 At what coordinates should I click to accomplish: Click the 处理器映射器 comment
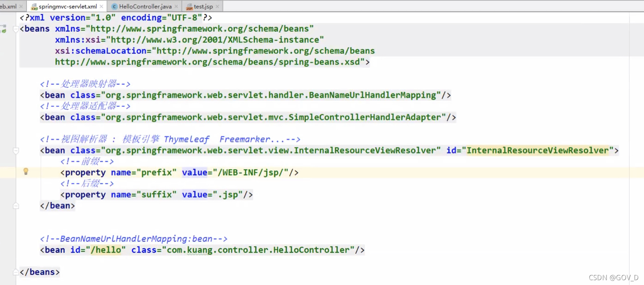point(85,84)
